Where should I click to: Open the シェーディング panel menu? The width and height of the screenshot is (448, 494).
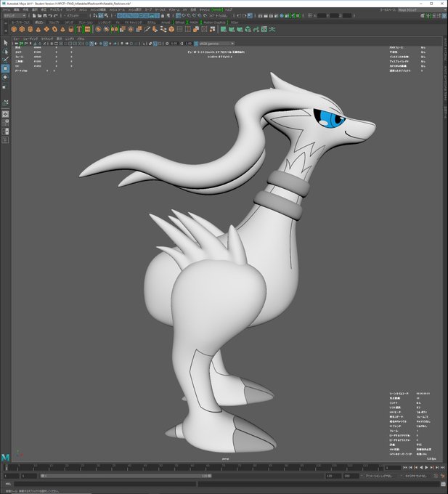(x=30, y=39)
